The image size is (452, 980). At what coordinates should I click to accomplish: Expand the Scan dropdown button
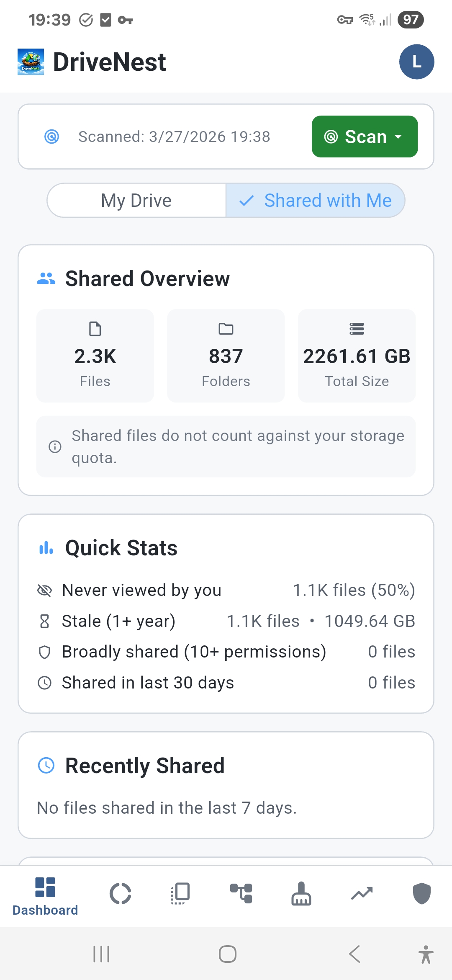pos(365,137)
